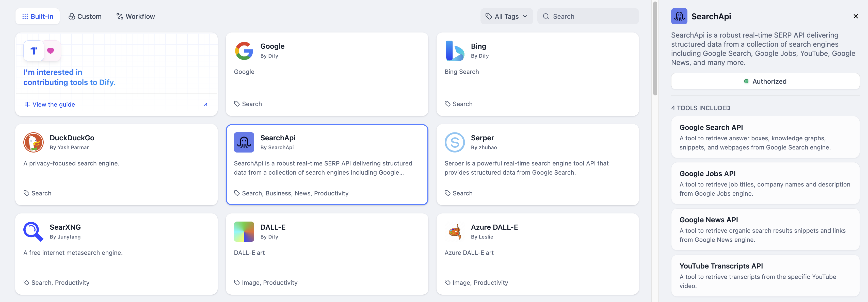Click the tag icon in All Tags filter
This screenshot has height=302, width=868.
point(489,16)
